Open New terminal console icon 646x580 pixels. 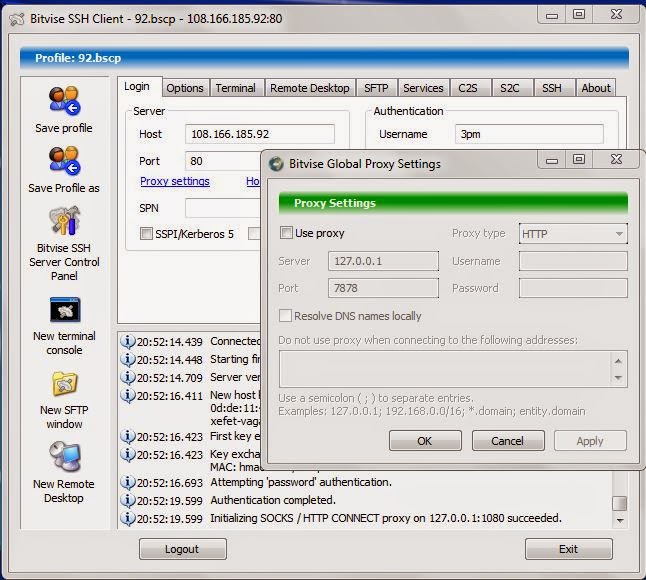65,310
